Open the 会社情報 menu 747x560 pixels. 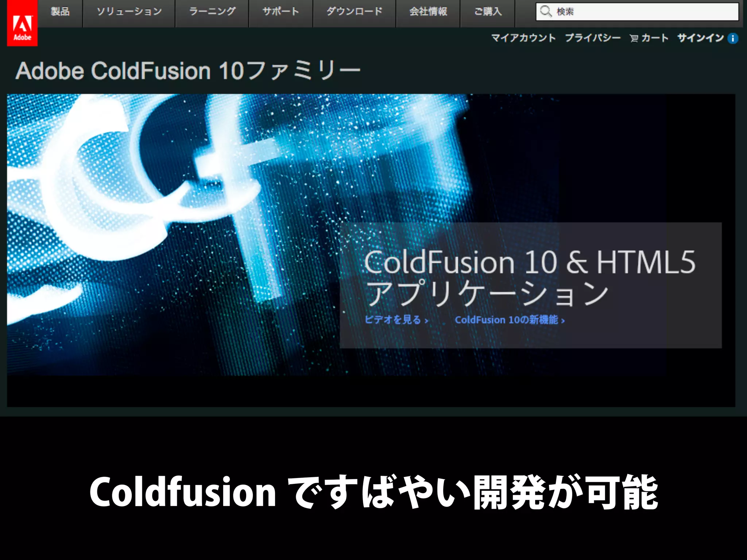point(428,12)
